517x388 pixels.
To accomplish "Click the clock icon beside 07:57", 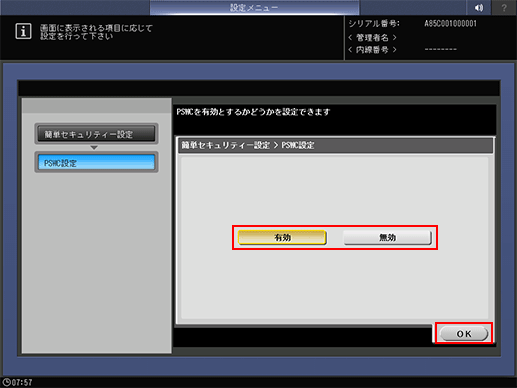I will (x=6, y=382).
